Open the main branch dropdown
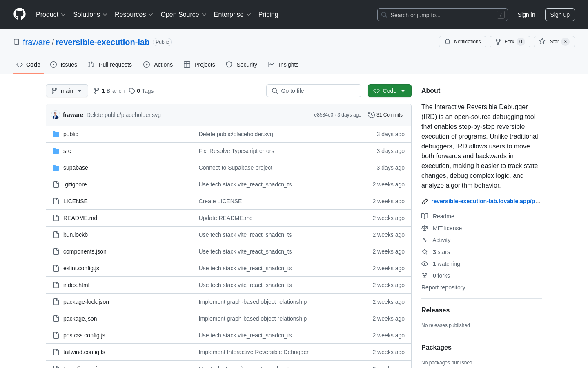 point(67,91)
